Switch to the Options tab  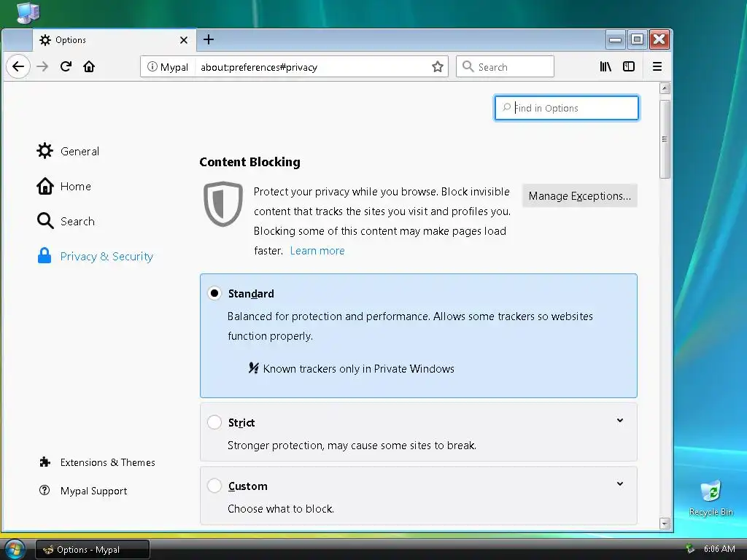pyautogui.click(x=115, y=40)
